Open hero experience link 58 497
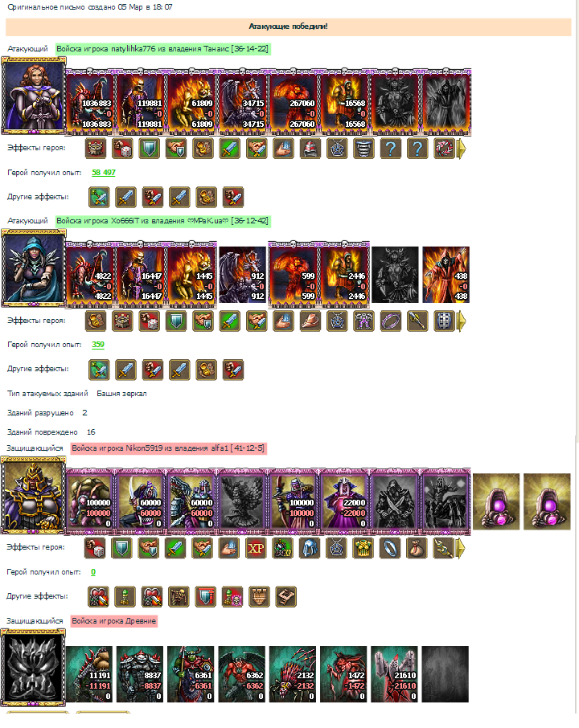This screenshot has height=728, width=579. click(x=104, y=172)
